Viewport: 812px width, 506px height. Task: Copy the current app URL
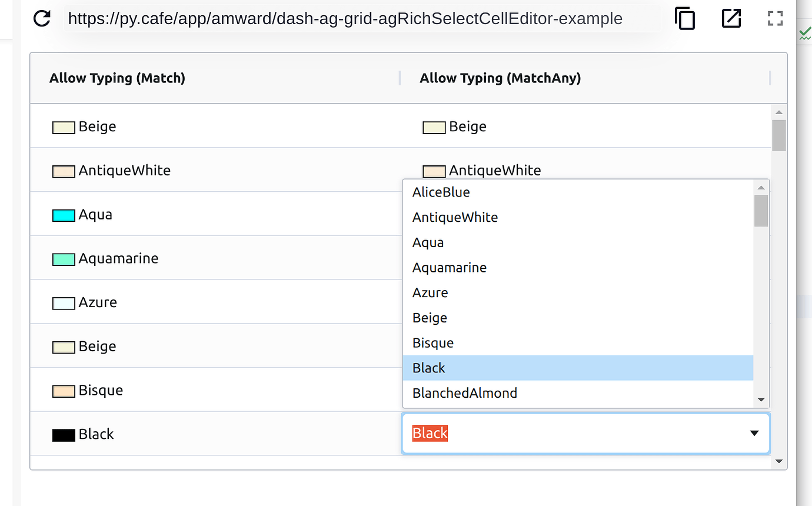click(684, 18)
